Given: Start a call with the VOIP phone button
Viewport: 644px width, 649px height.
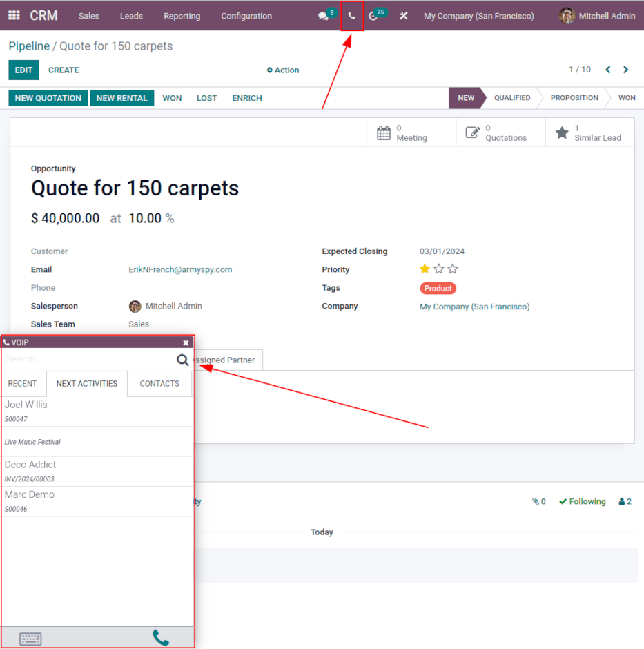Looking at the screenshot, I should click(160, 638).
